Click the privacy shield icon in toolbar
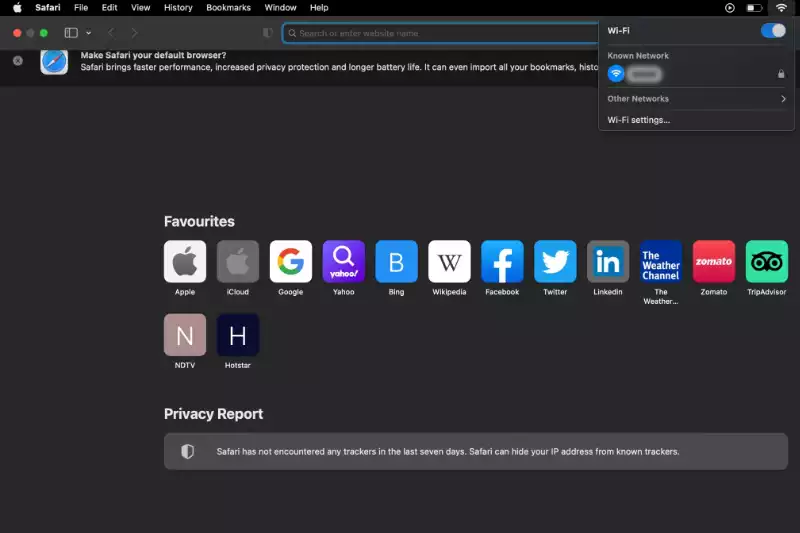Viewport: 800px width, 533px height. point(267,33)
